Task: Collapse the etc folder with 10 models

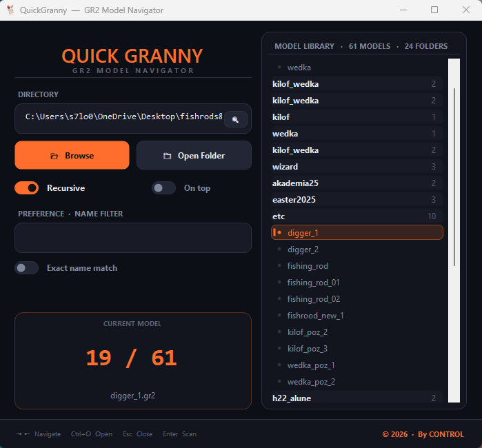Action: [x=357, y=216]
